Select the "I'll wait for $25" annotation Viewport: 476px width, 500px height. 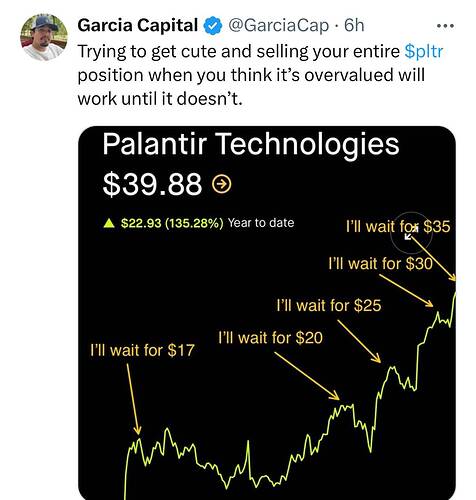(329, 305)
